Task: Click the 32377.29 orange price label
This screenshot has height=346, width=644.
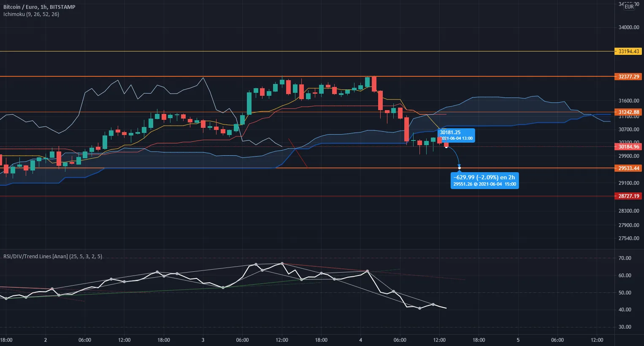Action: coord(628,77)
